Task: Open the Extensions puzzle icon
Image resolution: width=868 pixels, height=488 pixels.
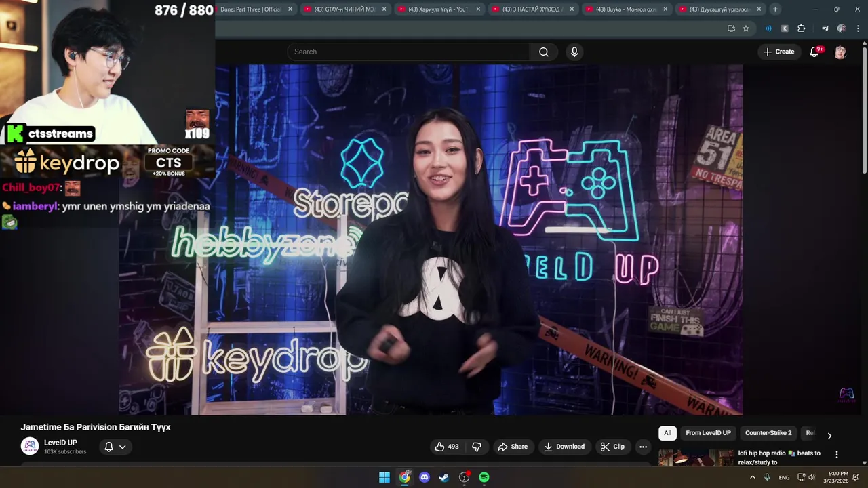Action: [x=801, y=28]
